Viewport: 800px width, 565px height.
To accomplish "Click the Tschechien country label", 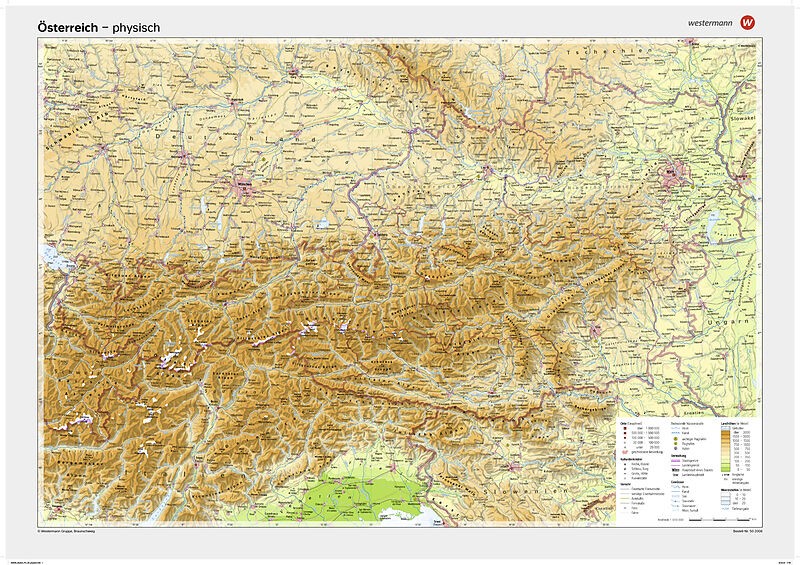I will [592, 50].
